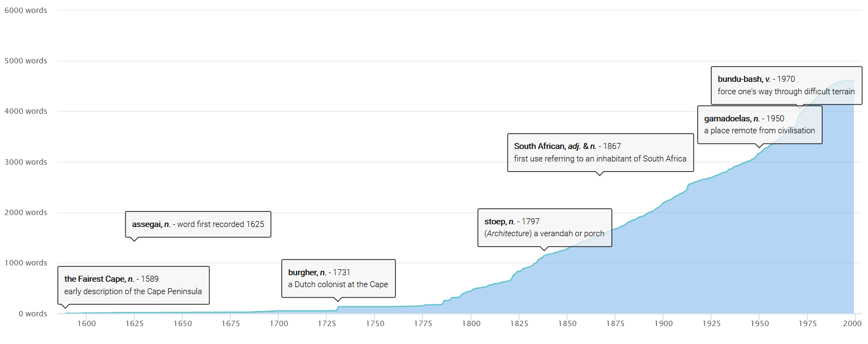Click the '1000 words' axis label
868x344 pixels.
[x=26, y=263]
